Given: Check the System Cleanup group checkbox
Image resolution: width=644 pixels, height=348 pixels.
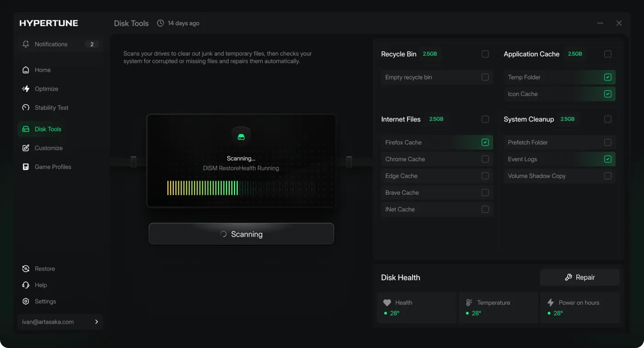Looking at the screenshot, I should click(608, 119).
